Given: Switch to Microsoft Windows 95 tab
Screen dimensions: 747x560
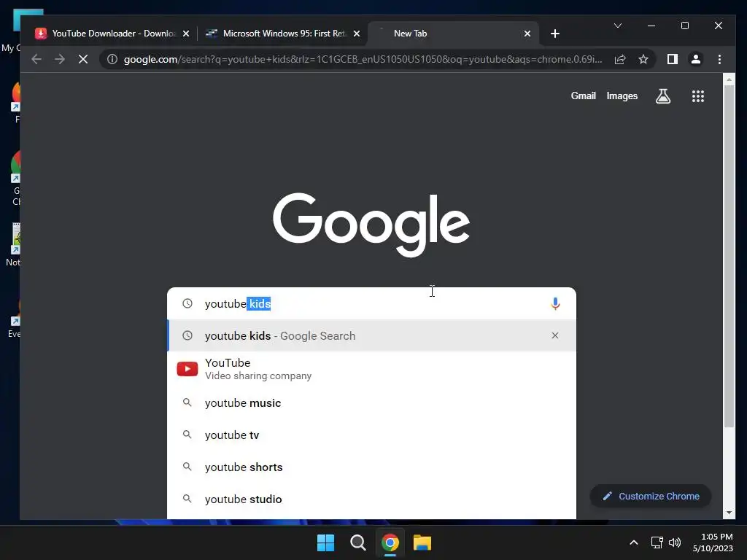Looking at the screenshot, I should point(283,34).
